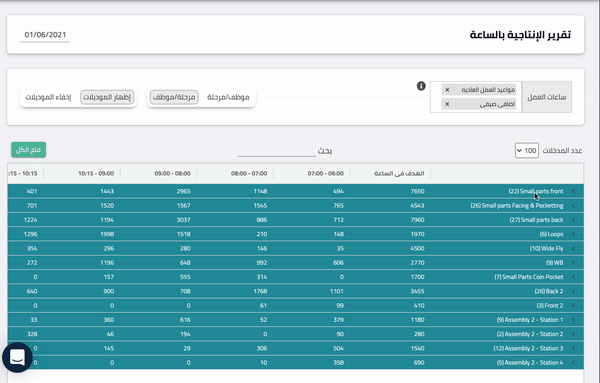Click target value 7650 in first row
600x383 pixels.
(x=417, y=191)
